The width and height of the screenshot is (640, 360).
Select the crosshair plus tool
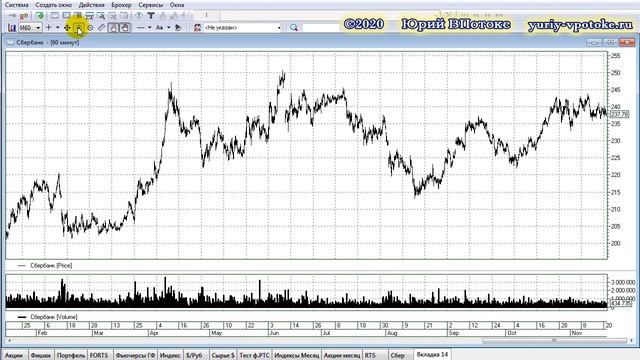point(49,28)
